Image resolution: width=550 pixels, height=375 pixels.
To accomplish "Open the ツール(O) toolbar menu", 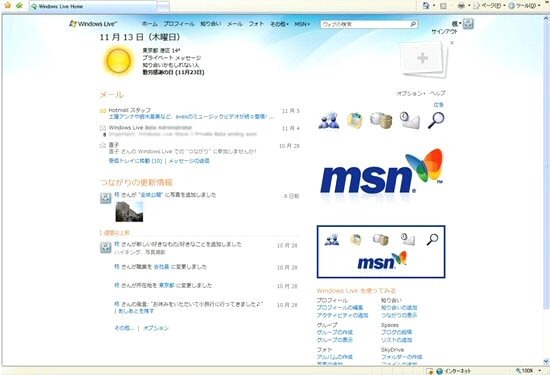I will click(x=524, y=6).
